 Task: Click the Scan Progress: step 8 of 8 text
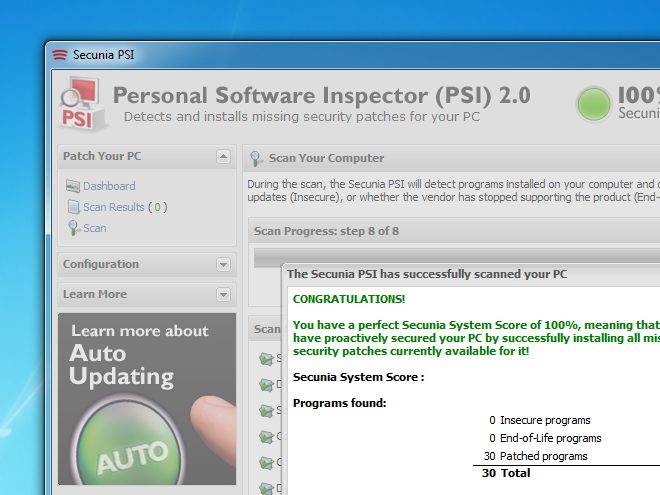pos(326,231)
